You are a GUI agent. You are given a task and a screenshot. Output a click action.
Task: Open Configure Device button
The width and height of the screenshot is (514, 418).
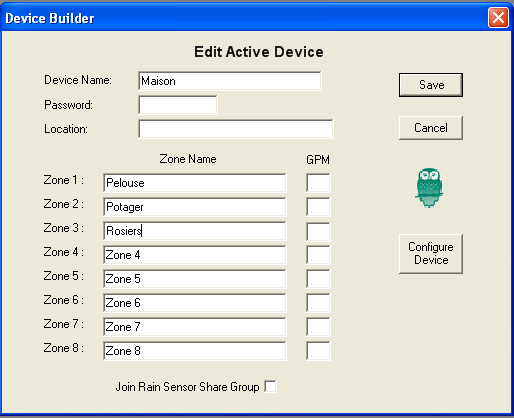[431, 254]
